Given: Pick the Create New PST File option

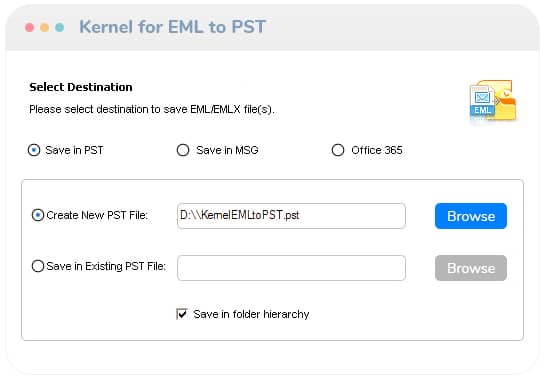Looking at the screenshot, I should point(38,215).
